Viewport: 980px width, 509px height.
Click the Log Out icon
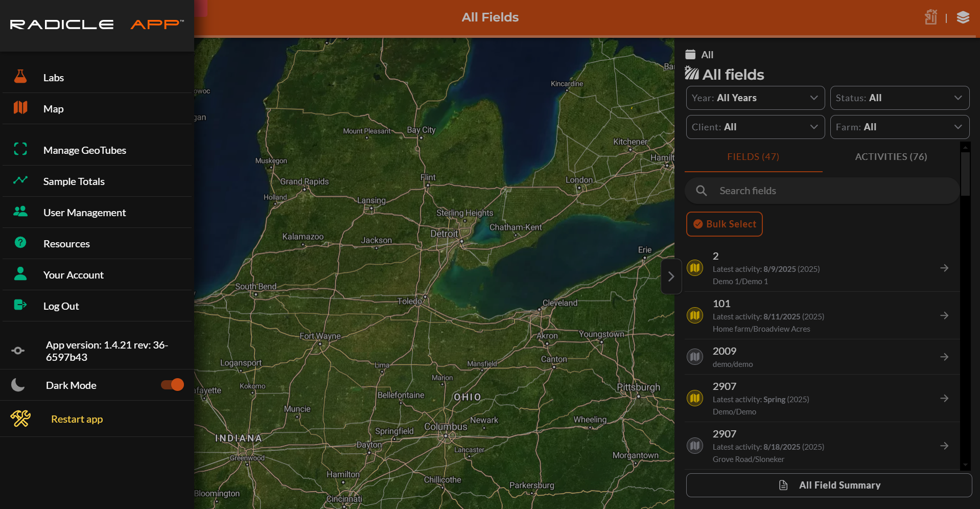coord(20,305)
